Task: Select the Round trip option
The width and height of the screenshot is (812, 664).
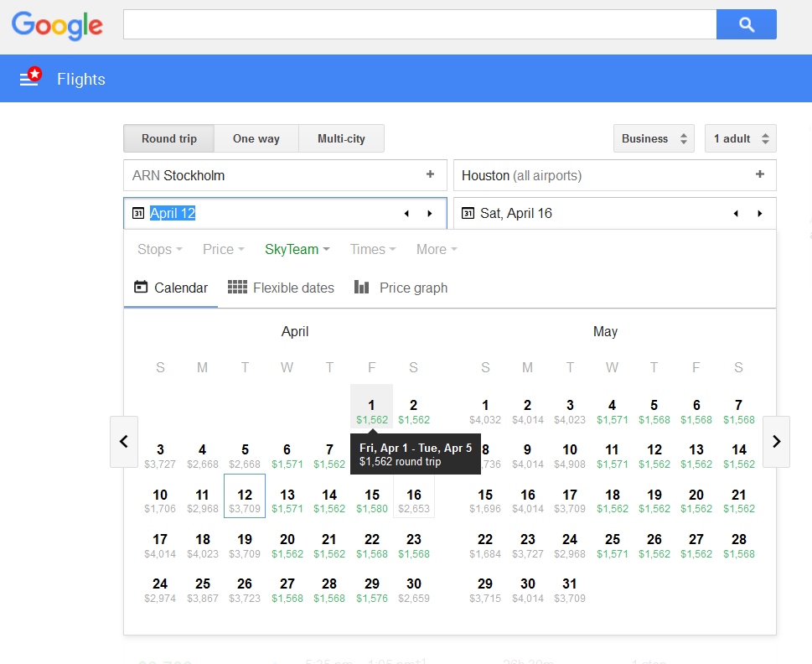Action: (x=168, y=138)
